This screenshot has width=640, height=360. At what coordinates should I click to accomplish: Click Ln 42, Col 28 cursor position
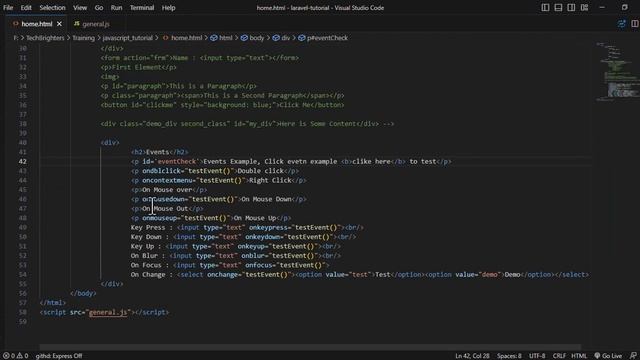click(472, 356)
